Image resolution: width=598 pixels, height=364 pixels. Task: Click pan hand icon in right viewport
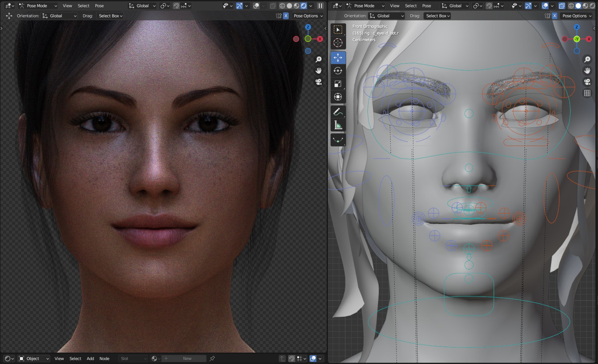[587, 71]
